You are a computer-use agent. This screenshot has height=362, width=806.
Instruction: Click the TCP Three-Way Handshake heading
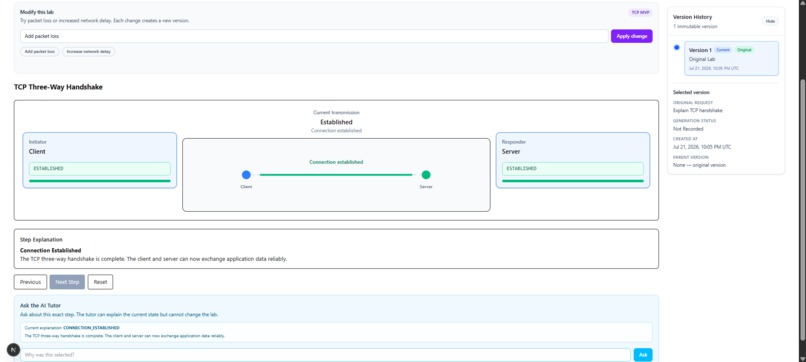pos(58,87)
